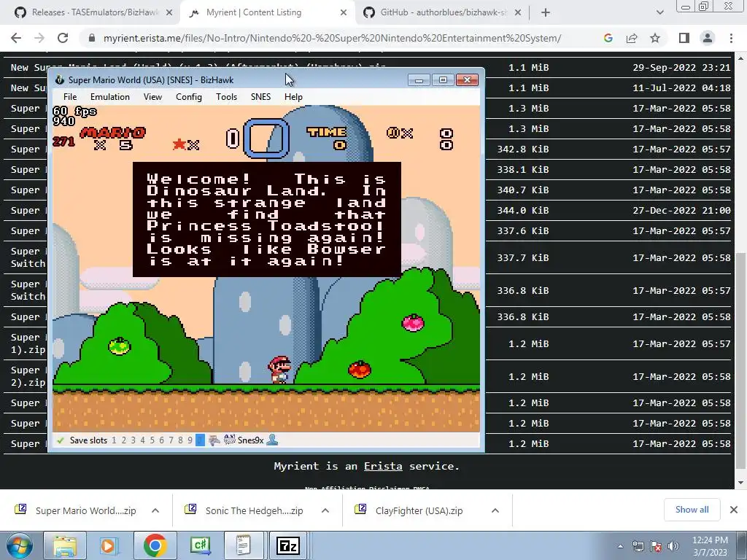Click the BizHawk title bar app icon

coord(60,80)
